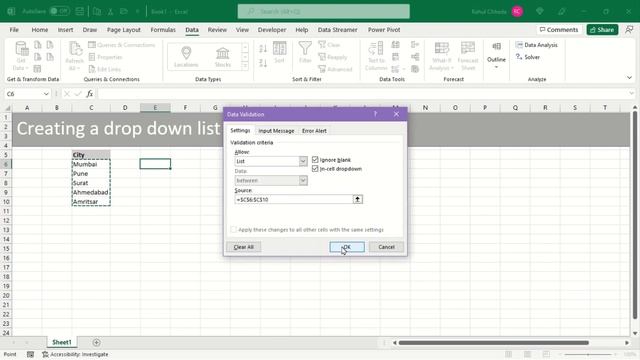
Task: Click the vertical scrollbar
Action: pyautogui.click(x=635, y=214)
